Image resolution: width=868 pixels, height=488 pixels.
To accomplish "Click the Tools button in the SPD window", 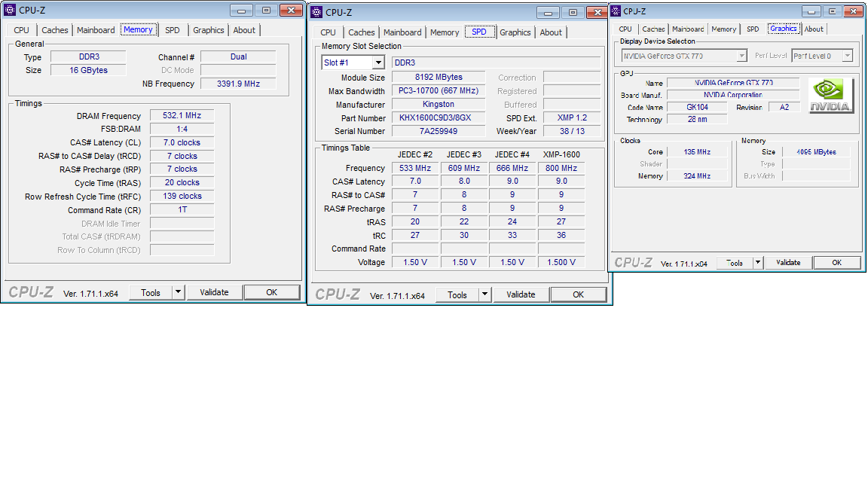I will pyautogui.click(x=457, y=294).
